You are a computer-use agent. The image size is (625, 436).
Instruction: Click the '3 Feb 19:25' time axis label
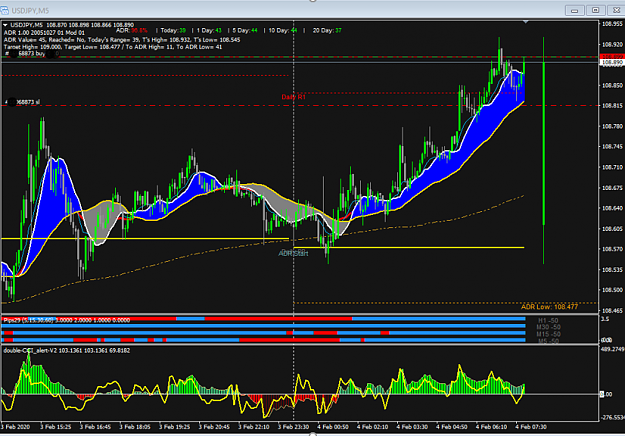(175, 427)
